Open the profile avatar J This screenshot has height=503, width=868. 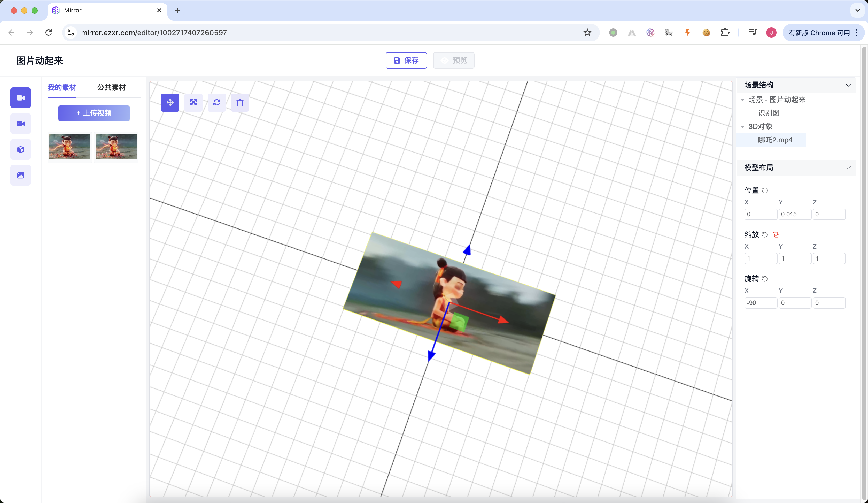(x=771, y=33)
